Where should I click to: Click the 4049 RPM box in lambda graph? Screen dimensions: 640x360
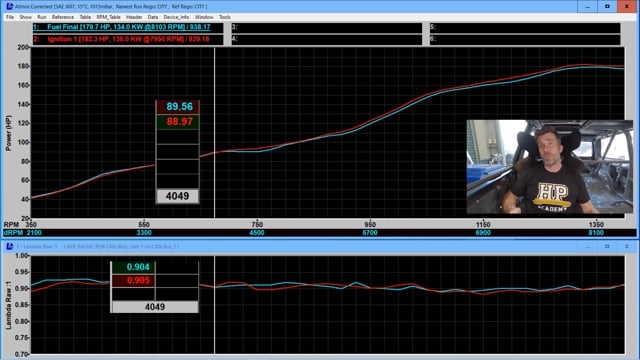click(x=155, y=307)
